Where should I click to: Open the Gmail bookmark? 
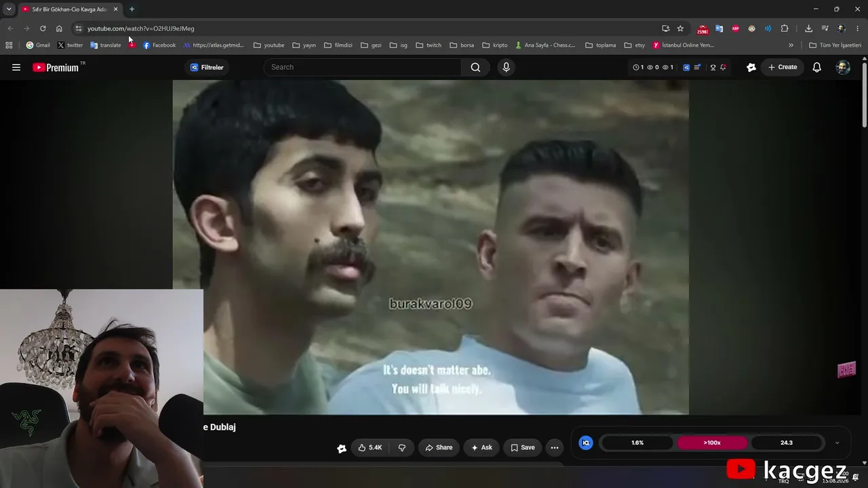coord(38,45)
